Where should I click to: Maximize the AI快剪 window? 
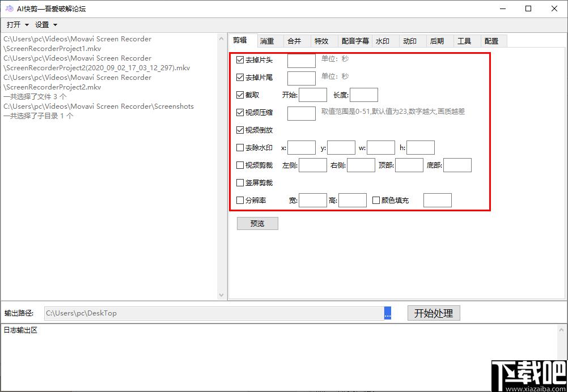(x=528, y=9)
